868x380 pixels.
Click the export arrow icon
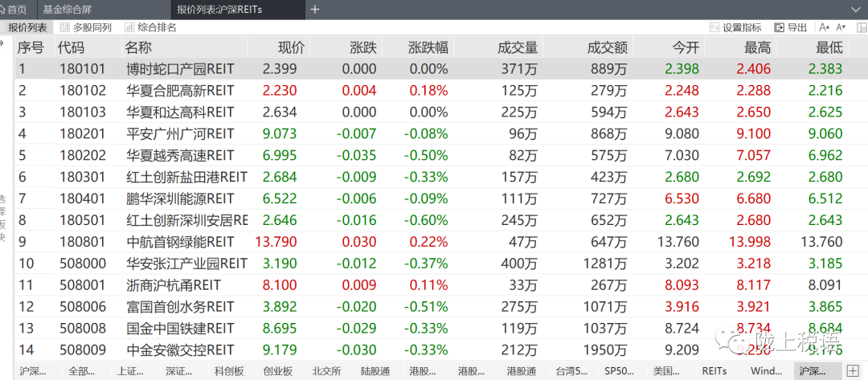click(779, 27)
